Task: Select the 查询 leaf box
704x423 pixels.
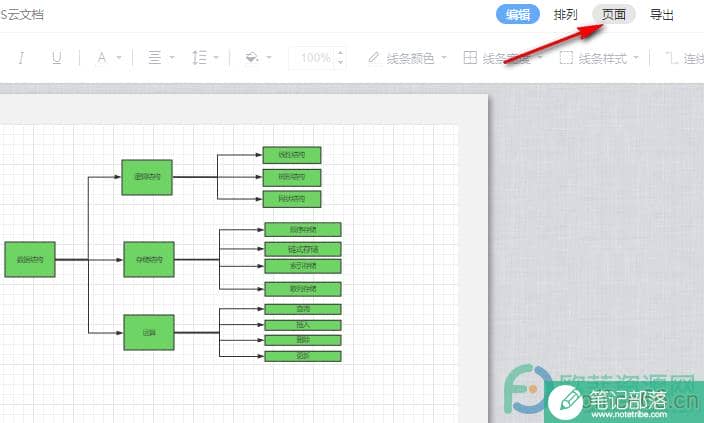Action: point(303,309)
